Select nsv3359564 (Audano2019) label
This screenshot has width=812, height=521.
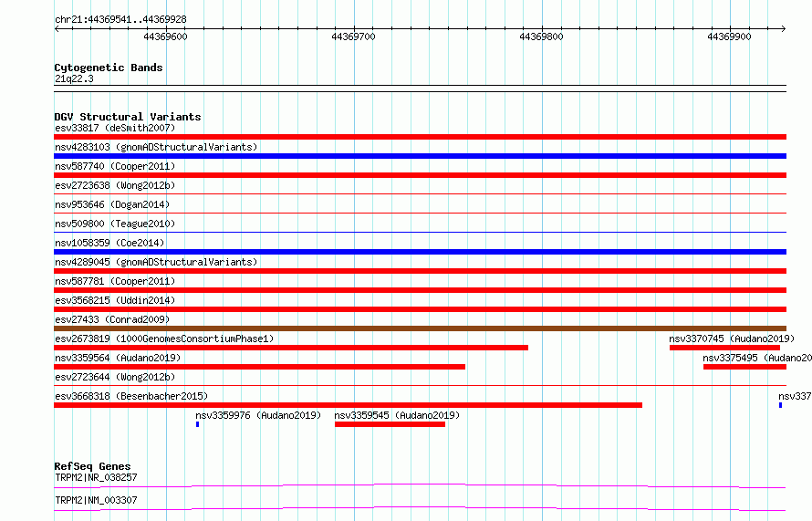point(118,358)
